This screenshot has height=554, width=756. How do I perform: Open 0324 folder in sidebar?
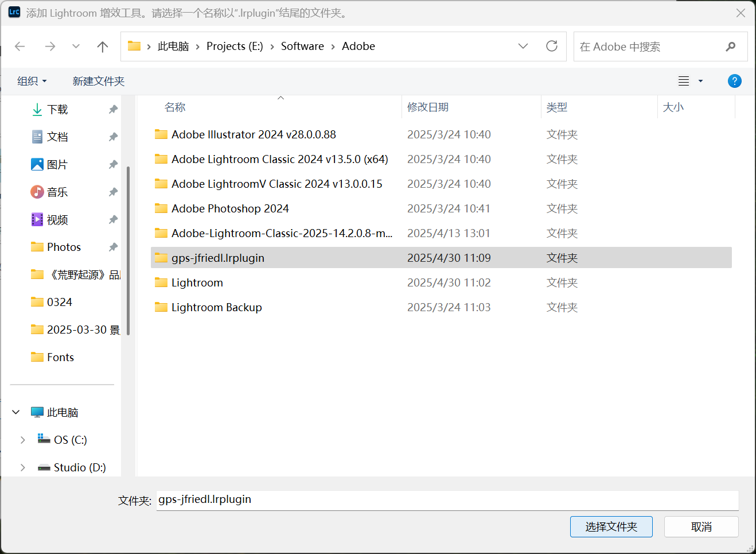point(59,302)
